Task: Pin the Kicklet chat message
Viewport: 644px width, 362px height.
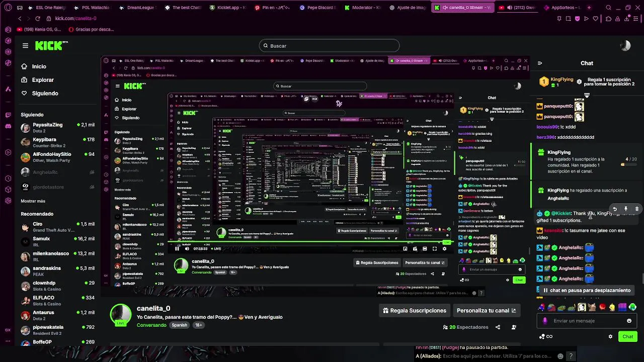Action: pos(626,209)
